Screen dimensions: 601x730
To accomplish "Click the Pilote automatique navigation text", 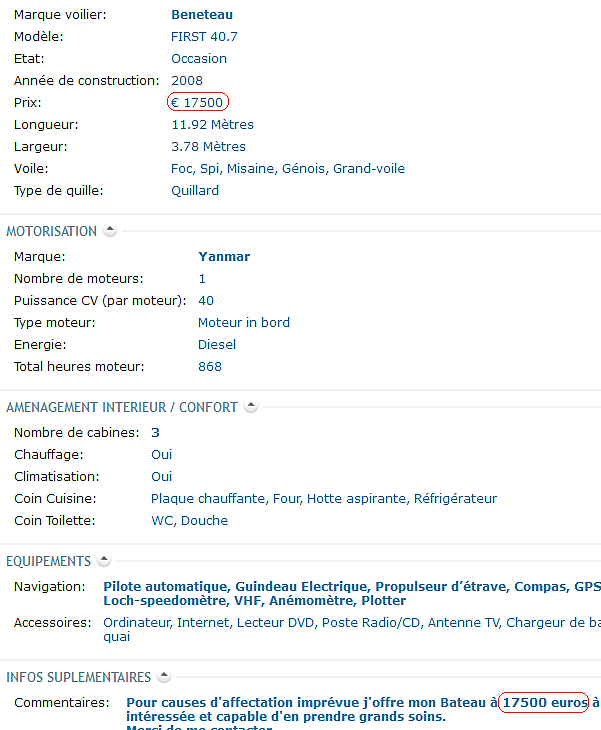I will click(x=167, y=587).
